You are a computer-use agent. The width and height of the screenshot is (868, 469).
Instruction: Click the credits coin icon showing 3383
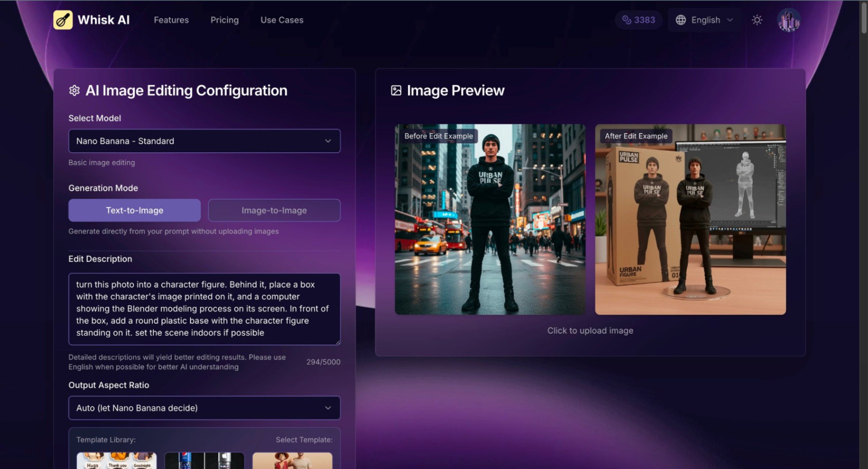pyautogui.click(x=626, y=20)
